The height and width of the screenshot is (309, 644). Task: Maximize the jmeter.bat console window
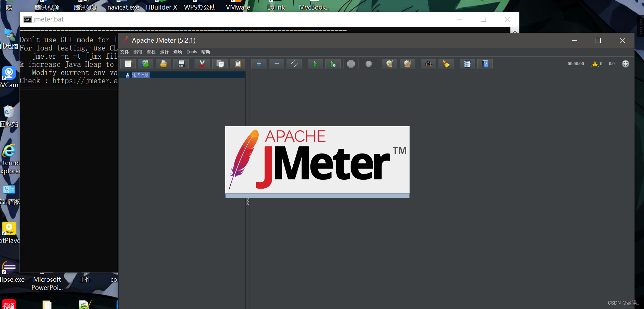coord(483,19)
